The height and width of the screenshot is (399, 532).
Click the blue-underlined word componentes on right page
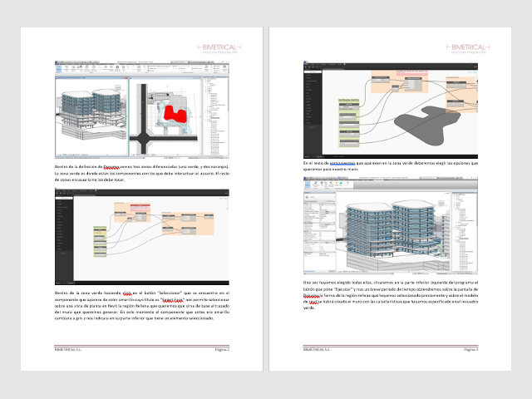click(x=342, y=163)
